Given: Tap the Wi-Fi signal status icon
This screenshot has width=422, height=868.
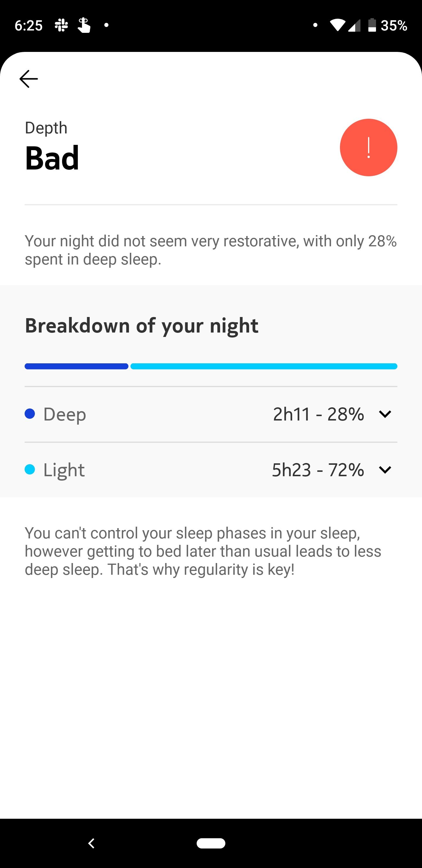Looking at the screenshot, I should pyautogui.click(x=337, y=25).
